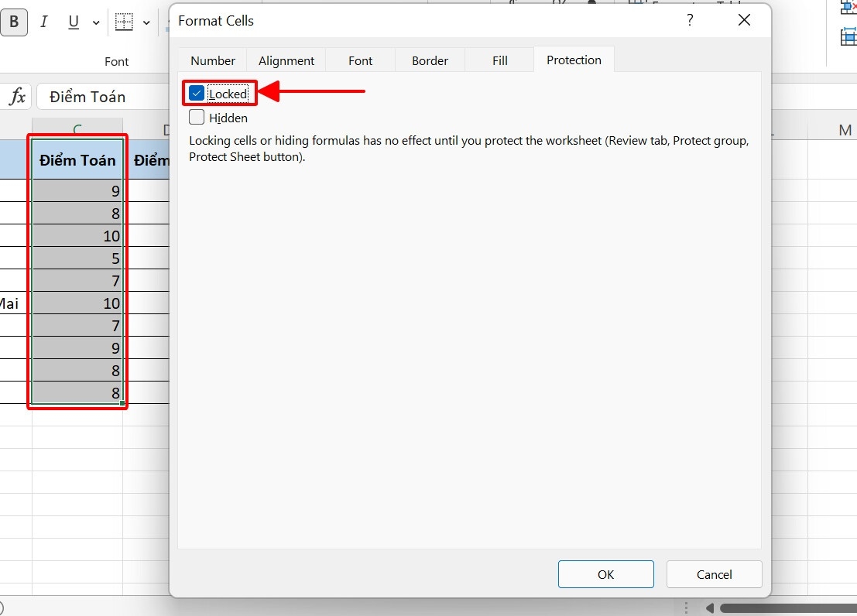The image size is (857, 616).
Task: Select column C header
Action: [x=77, y=129]
